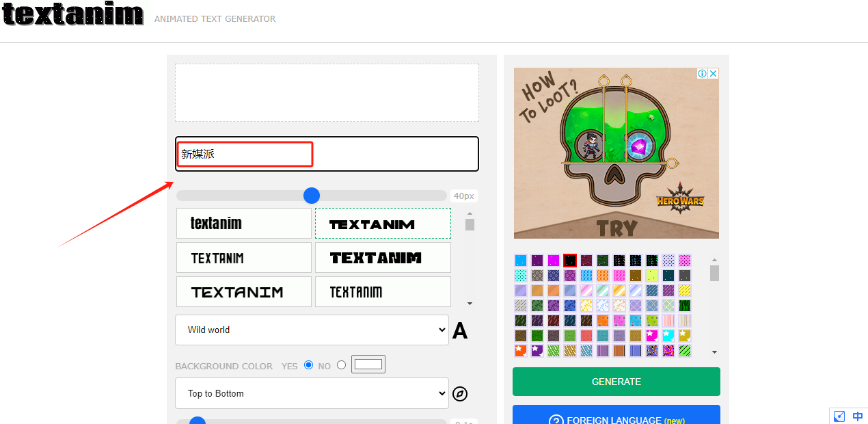Choose the gold texture with white star
The width and height of the screenshot is (868, 424).
coord(685,336)
